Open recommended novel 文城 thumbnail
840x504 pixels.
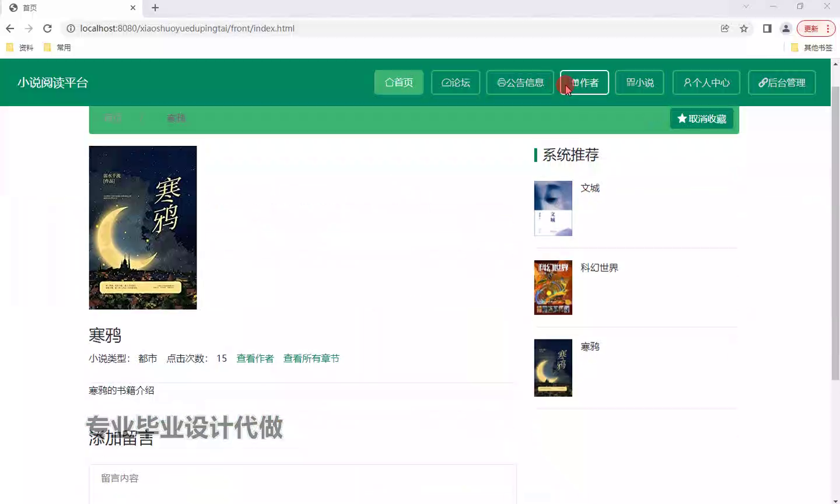[553, 208]
